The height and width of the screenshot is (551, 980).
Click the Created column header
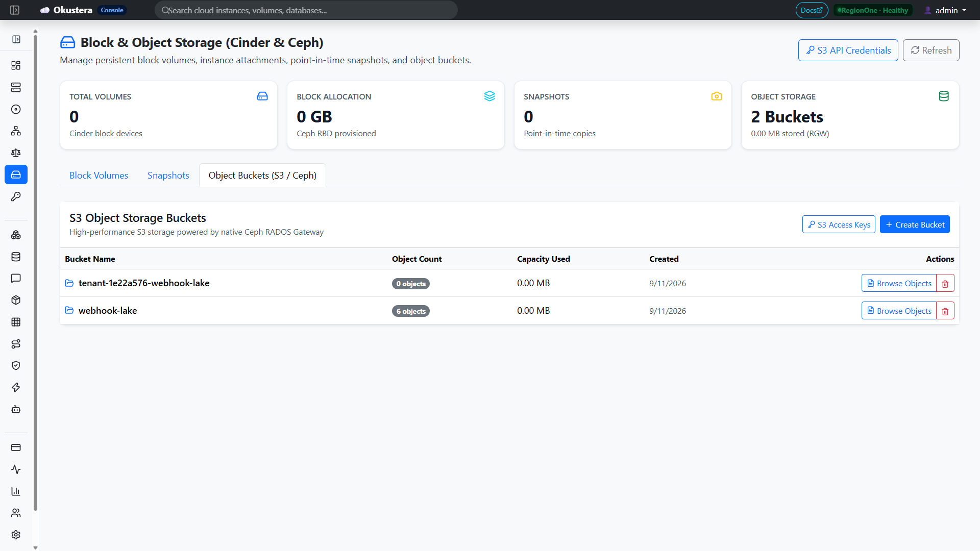click(664, 259)
